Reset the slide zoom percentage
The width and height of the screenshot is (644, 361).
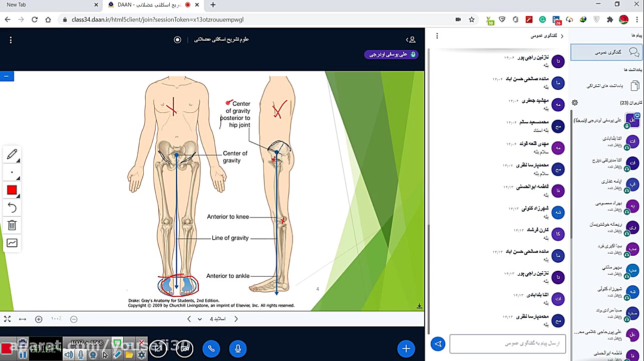[x=56, y=319]
